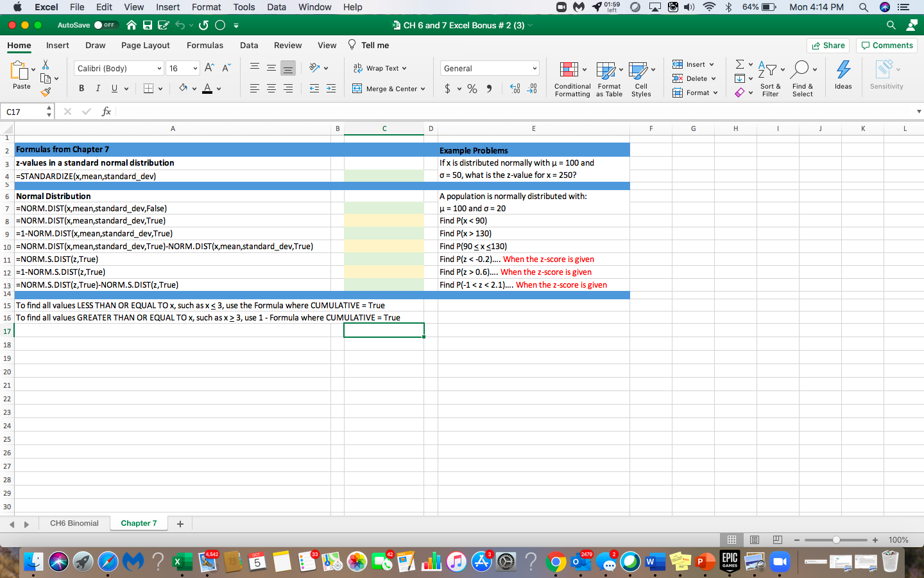
Task: Open the Page Layout ribbon tab
Action: 146,46
